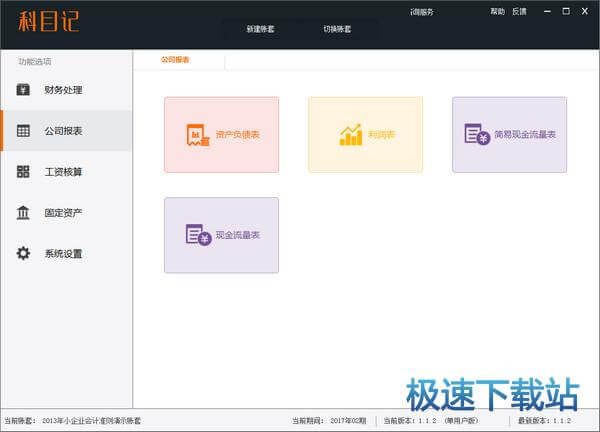Open the 帮助 link
600x432 pixels.
(497, 11)
